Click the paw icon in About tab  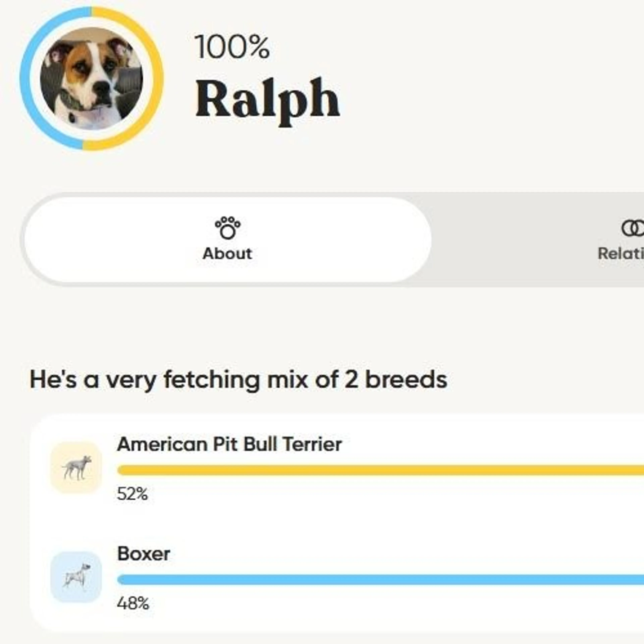tap(227, 228)
